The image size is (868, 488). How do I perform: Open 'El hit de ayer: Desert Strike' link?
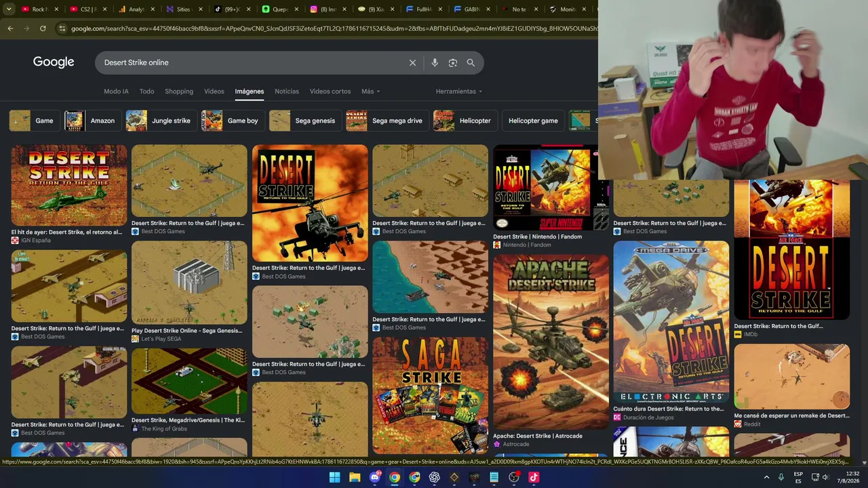67,232
